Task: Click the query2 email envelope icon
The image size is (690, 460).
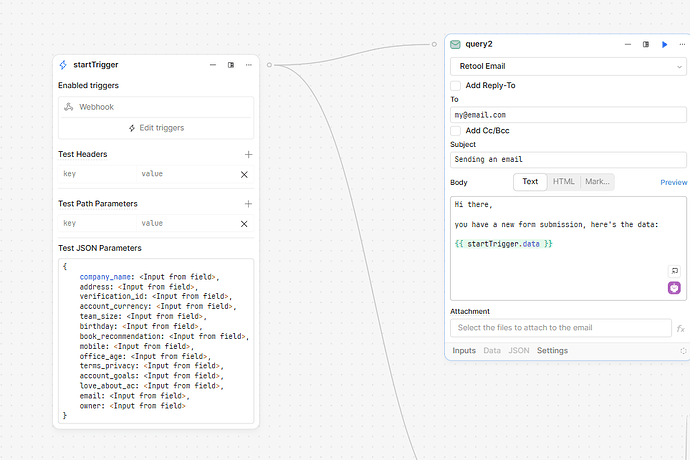Action: pyautogui.click(x=455, y=44)
